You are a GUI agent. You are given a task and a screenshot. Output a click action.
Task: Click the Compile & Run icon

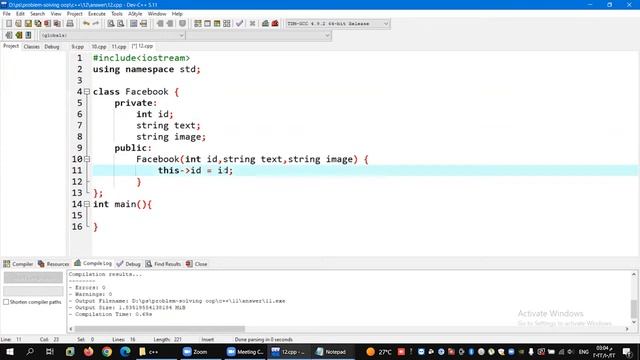tap(217, 24)
